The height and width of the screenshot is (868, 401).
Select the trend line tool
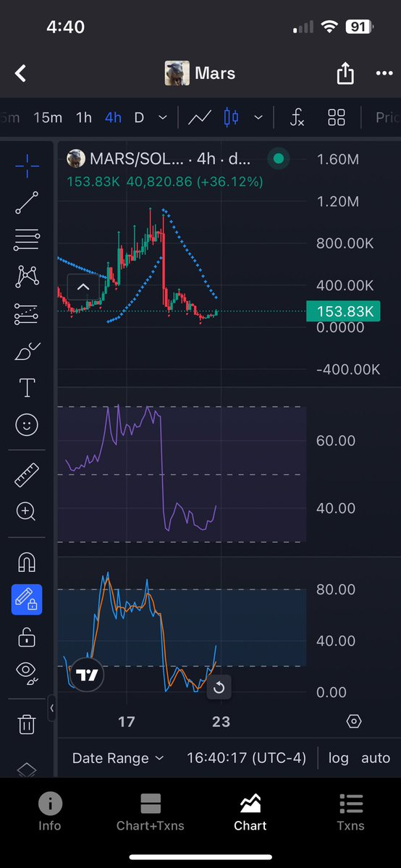27,203
